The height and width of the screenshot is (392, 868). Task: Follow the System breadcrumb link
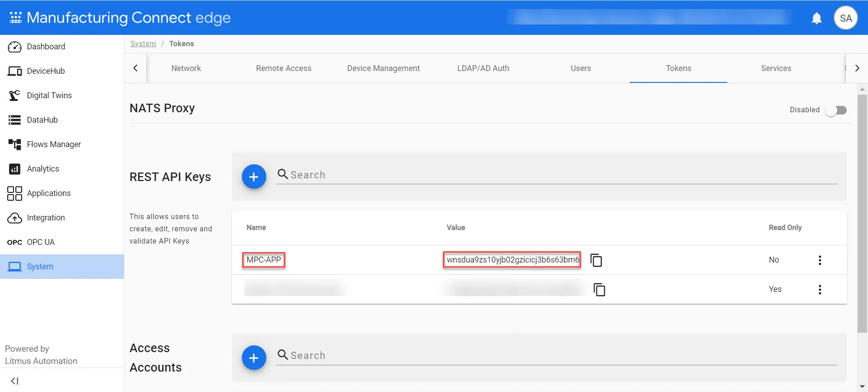[143, 43]
